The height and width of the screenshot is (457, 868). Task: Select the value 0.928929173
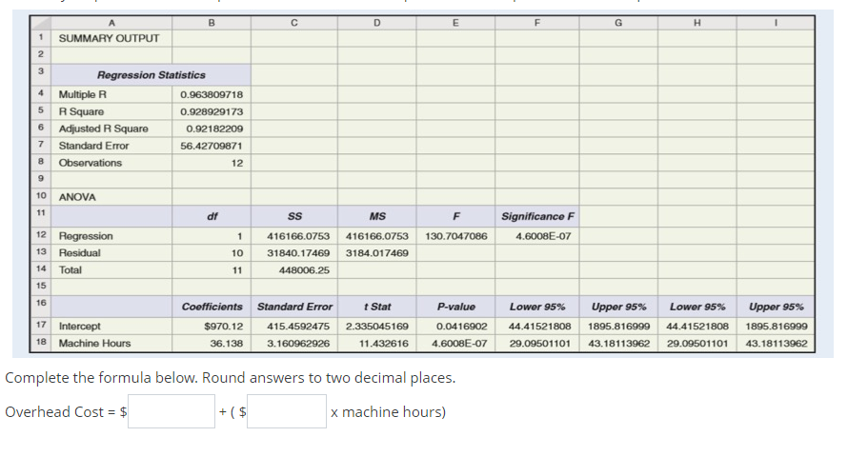[212, 111]
